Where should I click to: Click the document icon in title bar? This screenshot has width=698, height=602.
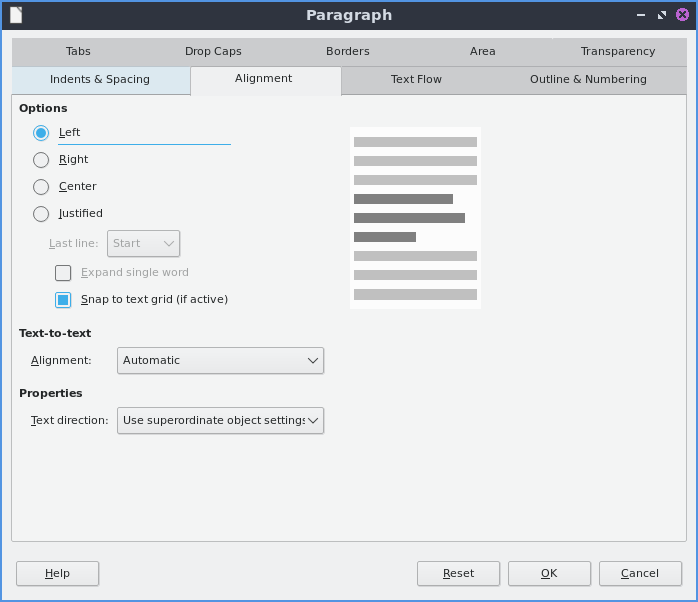click(16, 15)
